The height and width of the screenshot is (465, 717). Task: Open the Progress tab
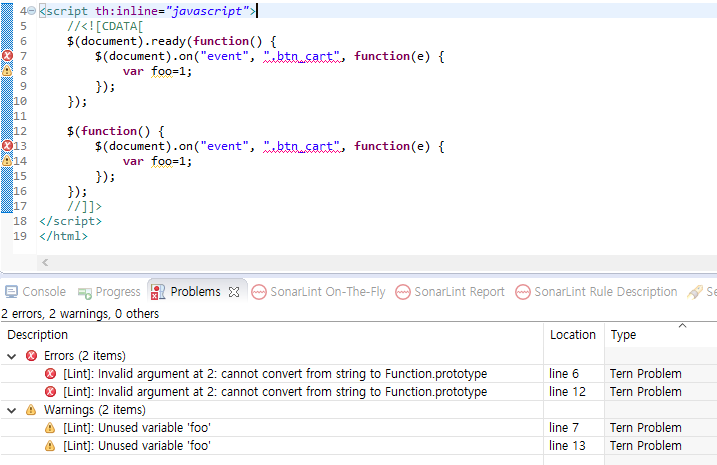click(x=109, y=292)
